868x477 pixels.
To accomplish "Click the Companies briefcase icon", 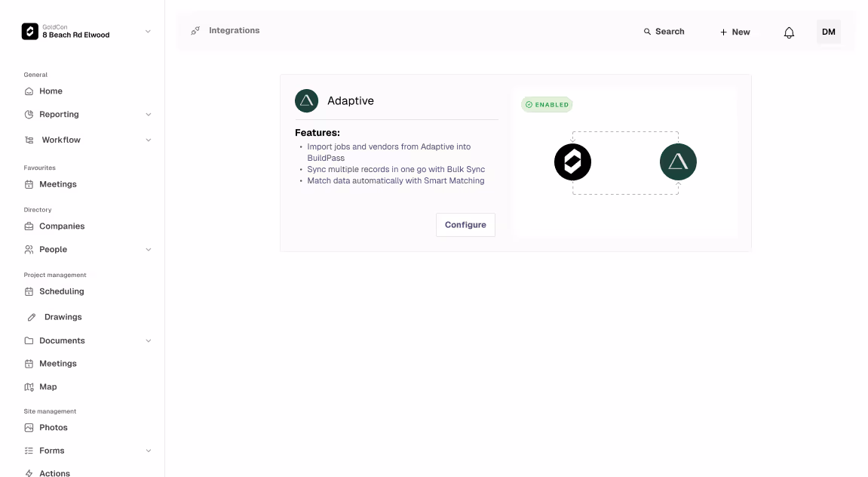I will [x=29, y=226].
